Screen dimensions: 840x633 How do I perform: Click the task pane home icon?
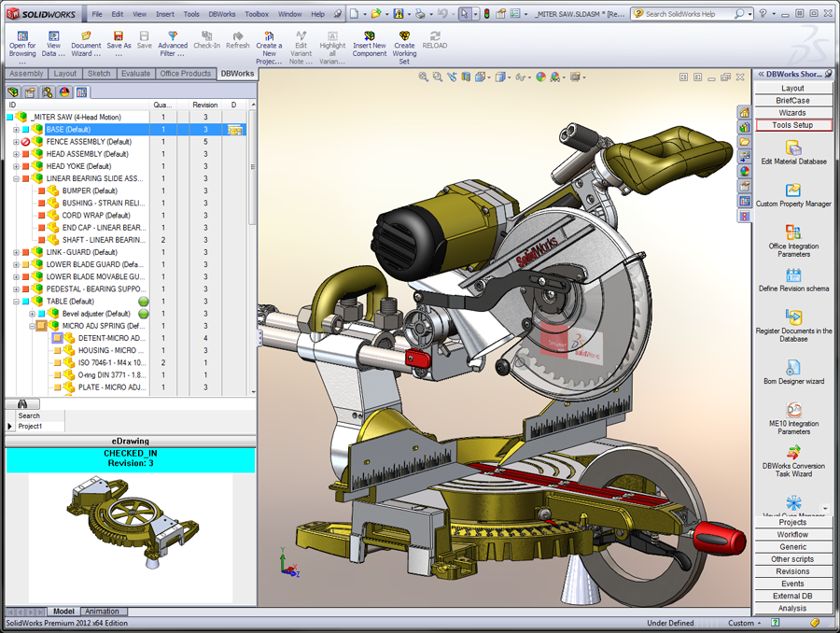[744, 113]
